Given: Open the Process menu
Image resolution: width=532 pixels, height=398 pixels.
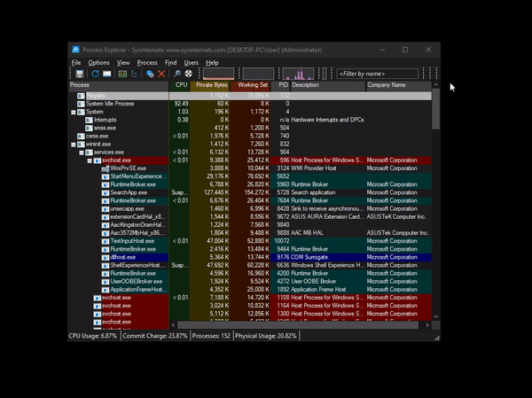Looking at the screenshot, I should (x=147, y=62).
